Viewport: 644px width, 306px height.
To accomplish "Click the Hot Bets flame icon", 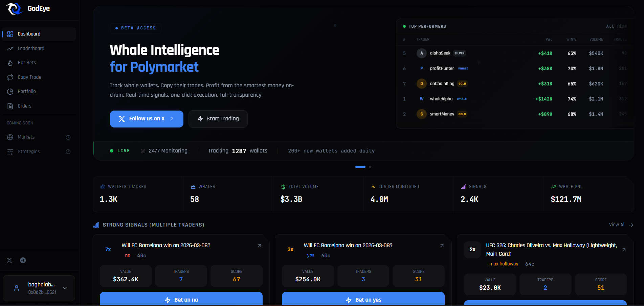I will click(x=10, y=63).
